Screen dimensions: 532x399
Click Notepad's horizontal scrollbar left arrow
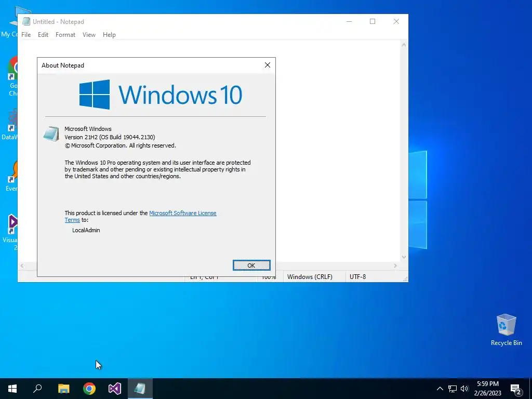click(x=22, y=265)
